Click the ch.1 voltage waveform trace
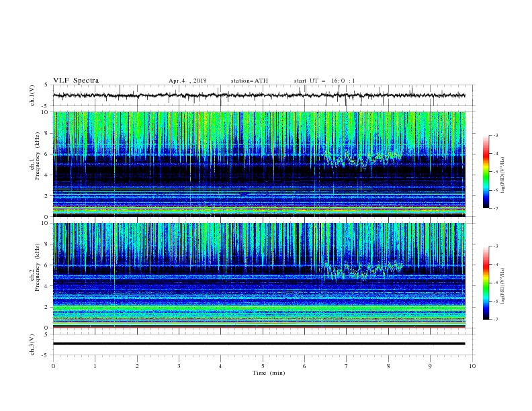The image size is (532, 411). [259, 95]
